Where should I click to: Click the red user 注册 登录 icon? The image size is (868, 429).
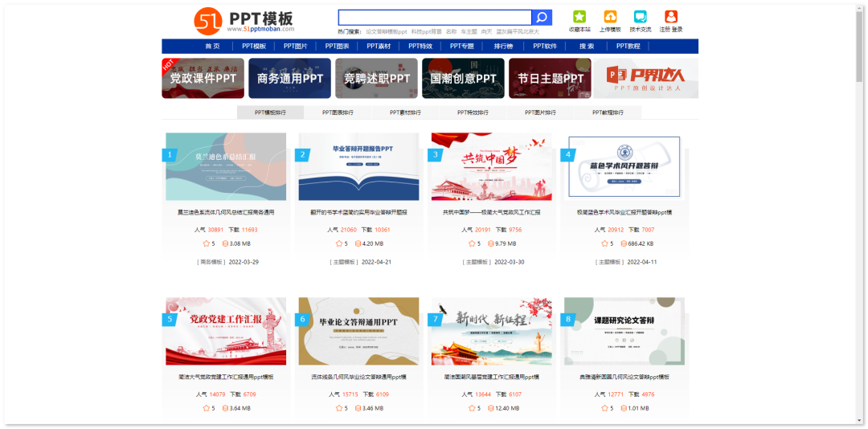tap(671, 17)
